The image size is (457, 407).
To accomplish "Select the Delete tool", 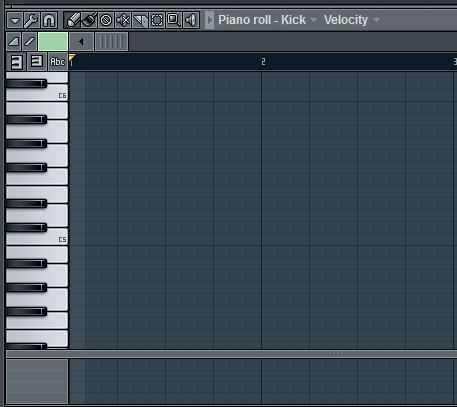I will pos(106,21).
